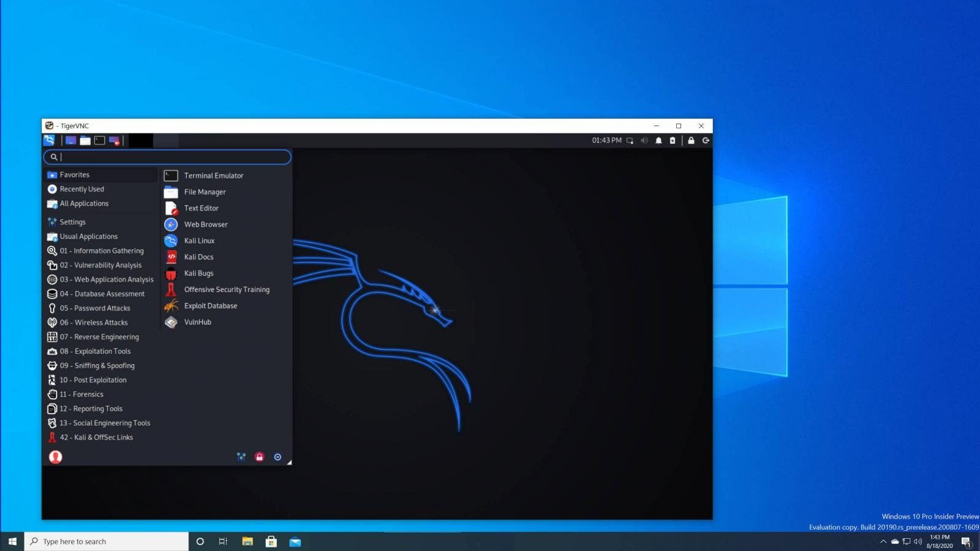Viewport: 980px width, 551px height.
Task: Start the Web Browser from the menu
Action: (206, 224)
